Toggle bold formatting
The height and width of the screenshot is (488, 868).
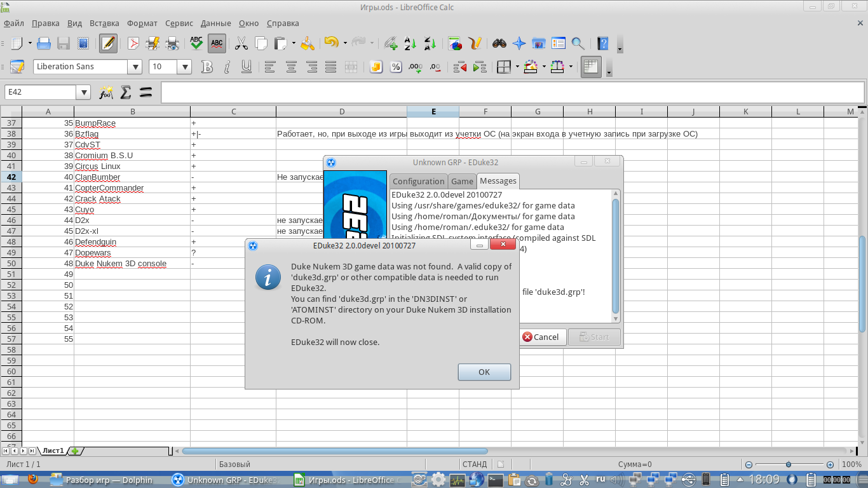(207, 67)
